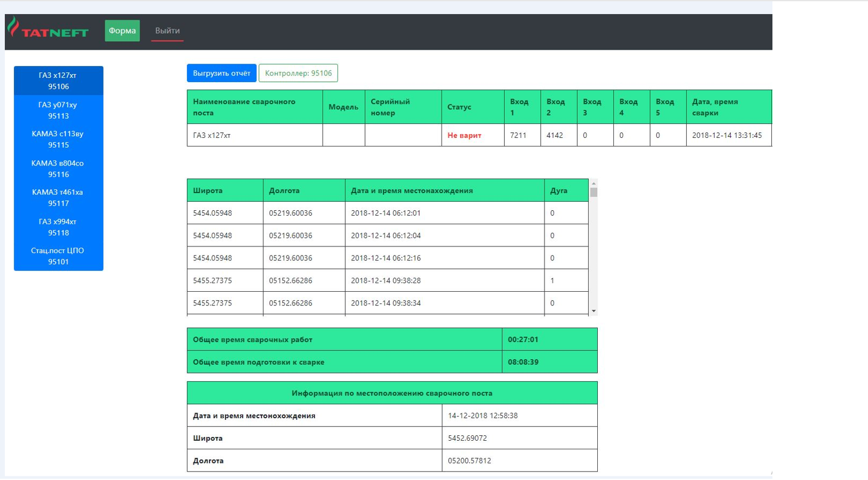868x480 pixels.
Task: Select ГАЗ х127хт 95106 in sidebar
Action: pos(59,81)
